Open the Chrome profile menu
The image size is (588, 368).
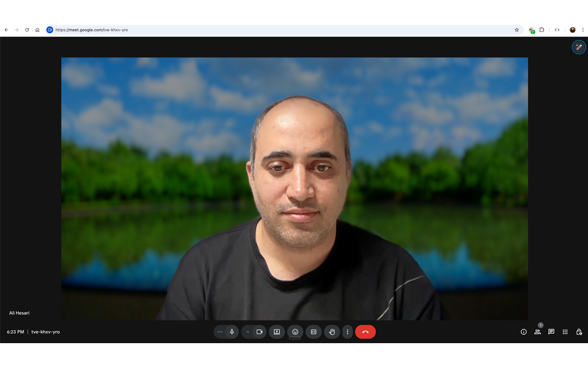click(572, 29)
